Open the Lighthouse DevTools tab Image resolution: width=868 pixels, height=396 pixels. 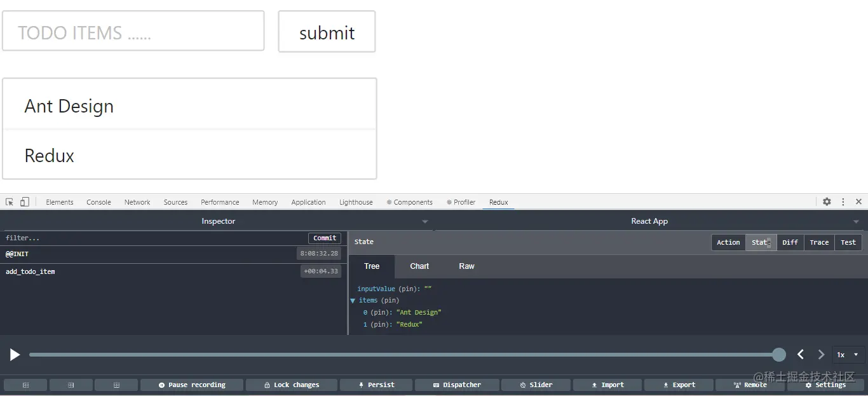(x=356, y=202)
